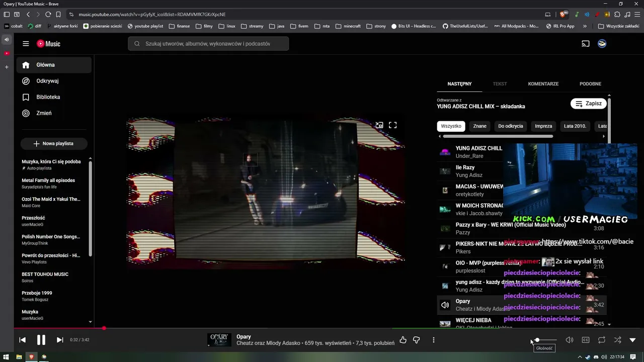The image size is (644, 362).
Task: Select the Wszystko filter chip
Action: click(451, 126)
